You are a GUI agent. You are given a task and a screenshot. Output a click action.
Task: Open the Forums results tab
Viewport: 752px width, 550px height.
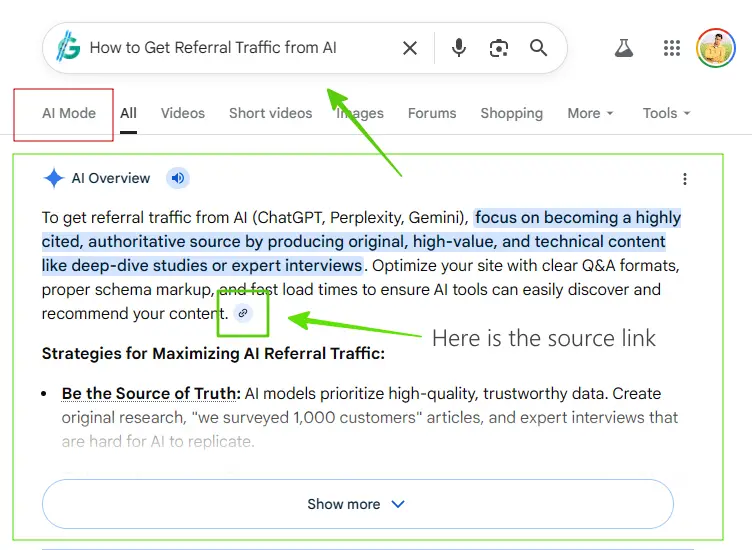[432, 113]
